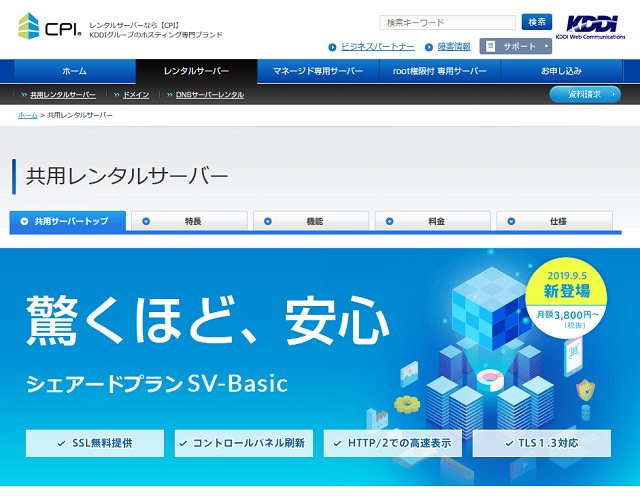The height and width of the screenshot is (497, 640).
Task: Open the ビジネスパートナー link
Action: [378, 47]
